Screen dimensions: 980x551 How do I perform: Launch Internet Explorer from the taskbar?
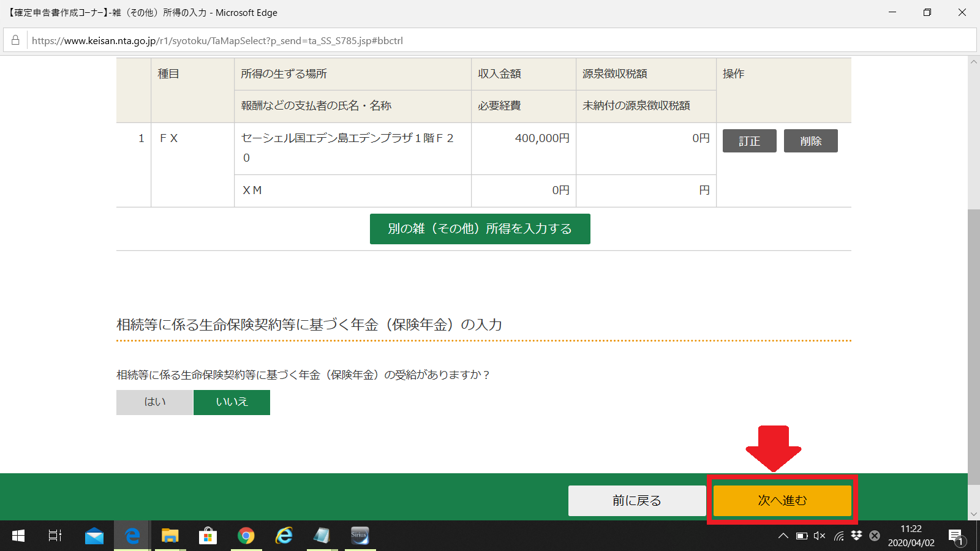284,536
